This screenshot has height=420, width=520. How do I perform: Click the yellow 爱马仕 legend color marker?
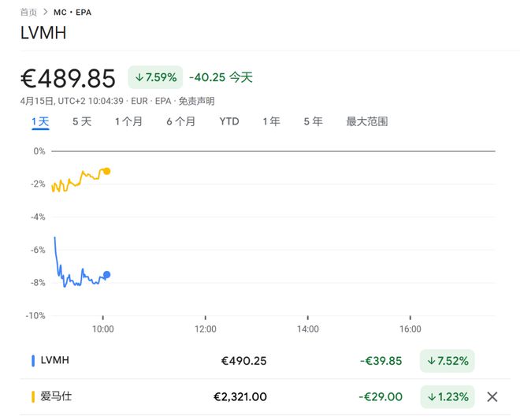pyautogui.click(x=33, y=397)
